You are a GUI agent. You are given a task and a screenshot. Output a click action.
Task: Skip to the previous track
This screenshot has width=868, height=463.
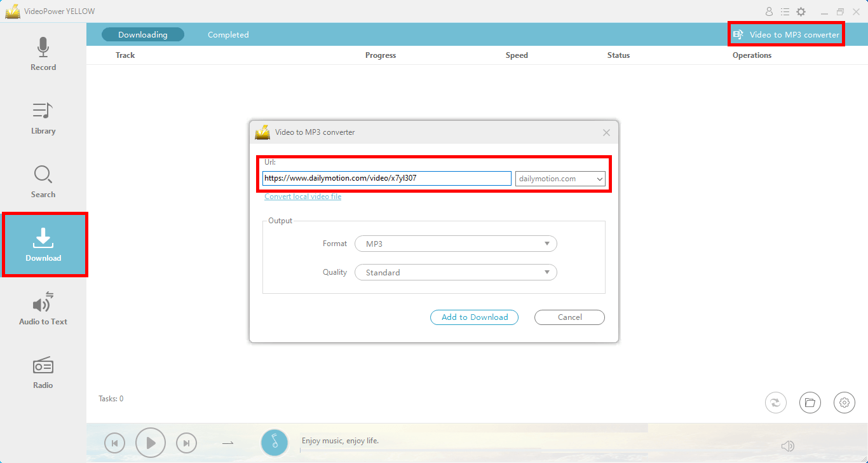[x=114, y=443]
